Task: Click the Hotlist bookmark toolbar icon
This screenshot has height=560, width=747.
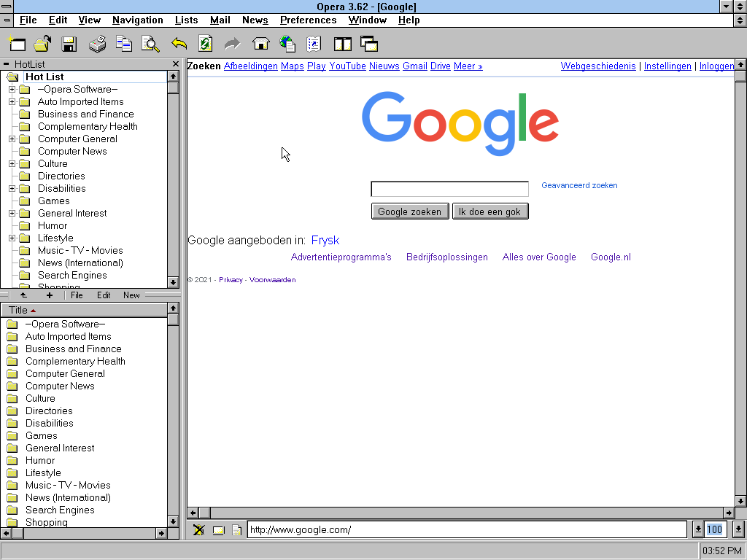Action: coord(314,44)
